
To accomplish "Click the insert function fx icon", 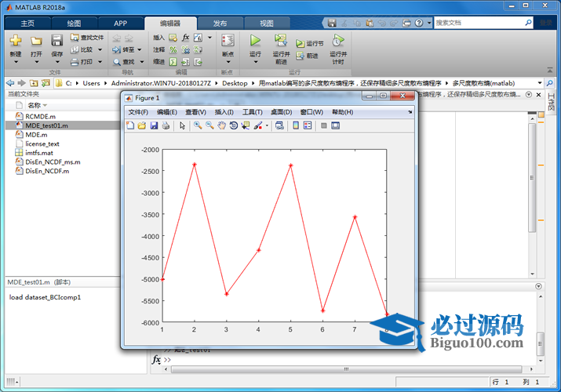I will (x=185, y=37).
